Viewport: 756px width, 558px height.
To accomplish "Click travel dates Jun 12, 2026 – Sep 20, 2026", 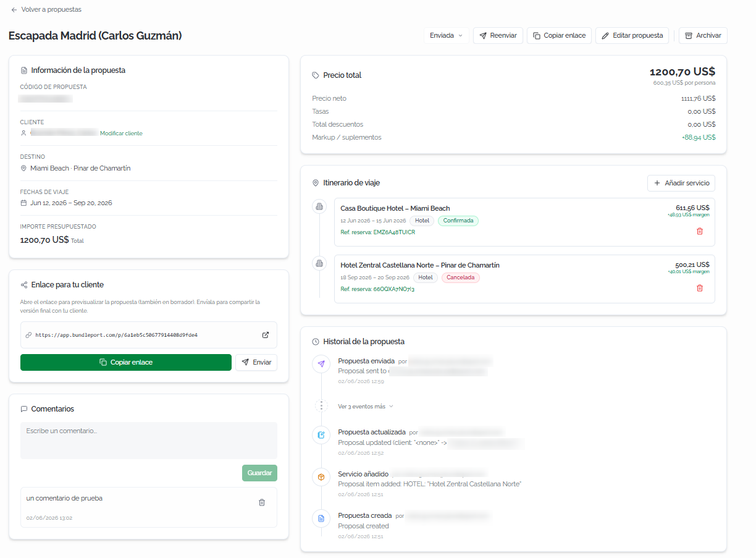I will coord(71,203).
